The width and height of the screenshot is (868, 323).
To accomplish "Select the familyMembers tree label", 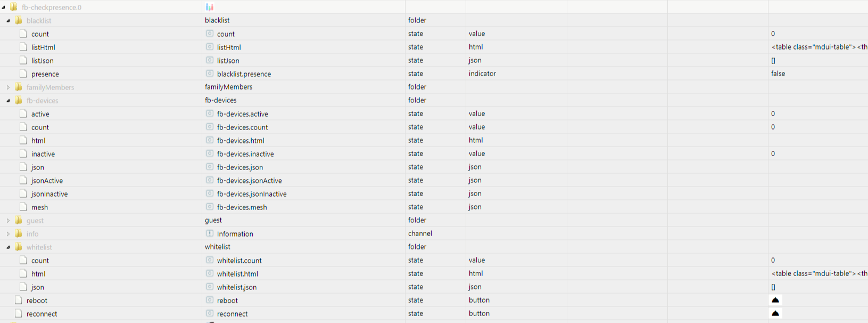I will 50,87.
